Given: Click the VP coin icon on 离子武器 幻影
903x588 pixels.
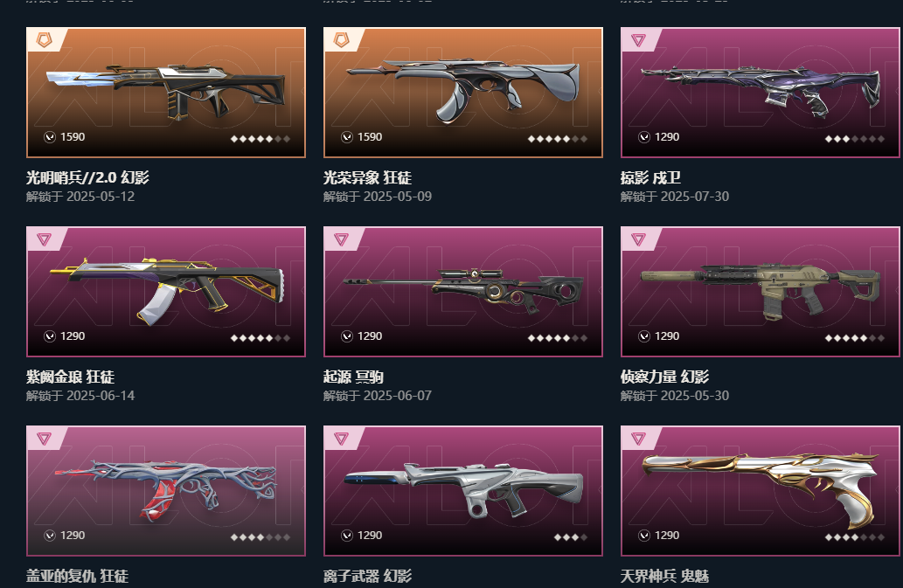Looking at the screenshot, I should click(347, 536).
